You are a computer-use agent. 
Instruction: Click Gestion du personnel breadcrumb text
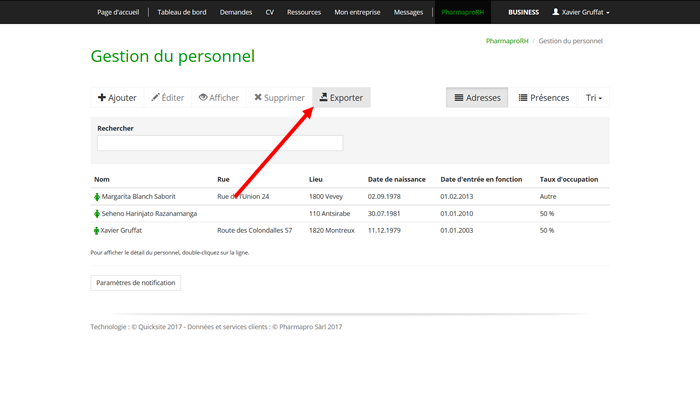coord(571,41)
